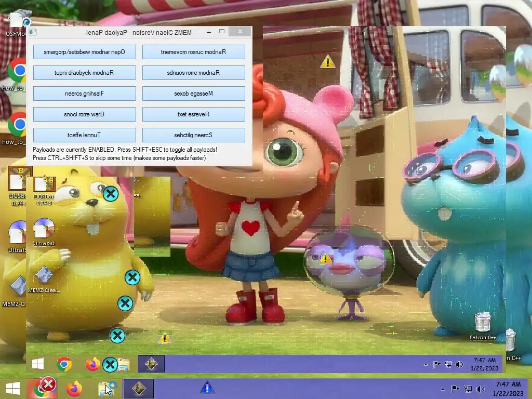Toggle the "sdnuos rorre modnaR" payload

193,73
